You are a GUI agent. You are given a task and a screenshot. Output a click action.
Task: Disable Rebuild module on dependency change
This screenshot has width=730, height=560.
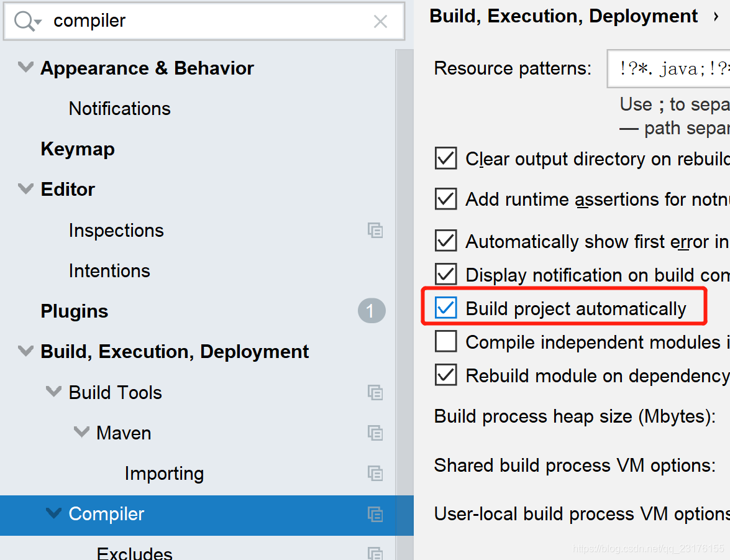(x=445, y=375)
